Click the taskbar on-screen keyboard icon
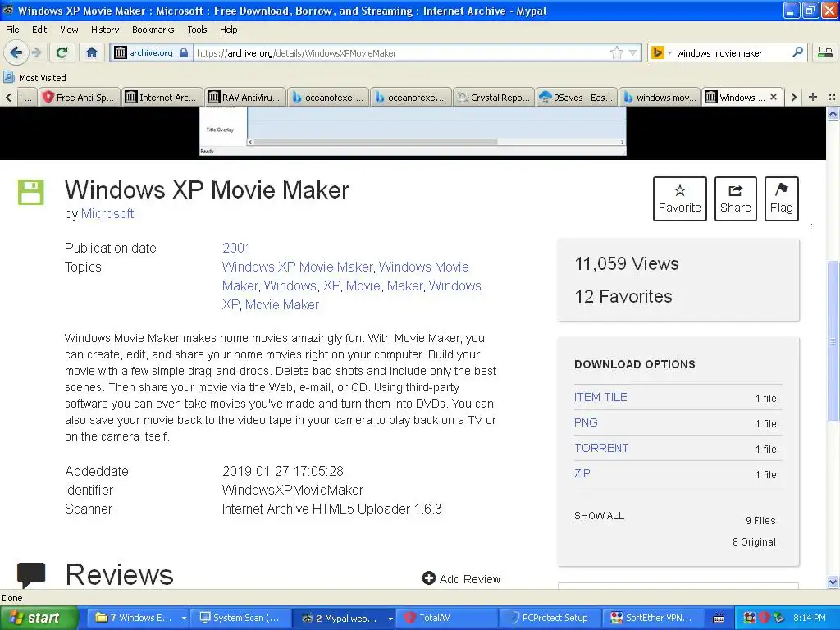This screenshot has width=840, height=630. pyautogui.click(x=719, y=619)
